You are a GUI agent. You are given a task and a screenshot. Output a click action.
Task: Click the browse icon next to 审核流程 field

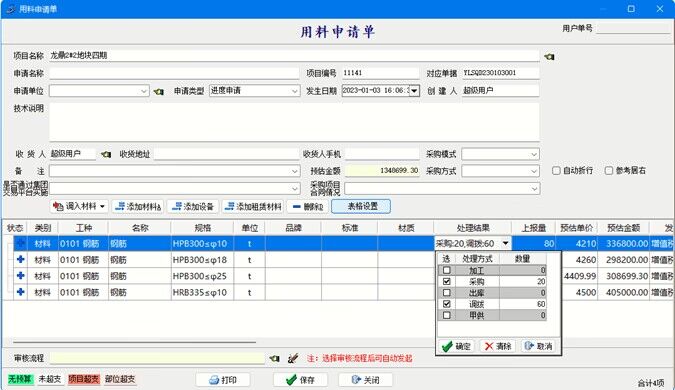pos(274,358)
